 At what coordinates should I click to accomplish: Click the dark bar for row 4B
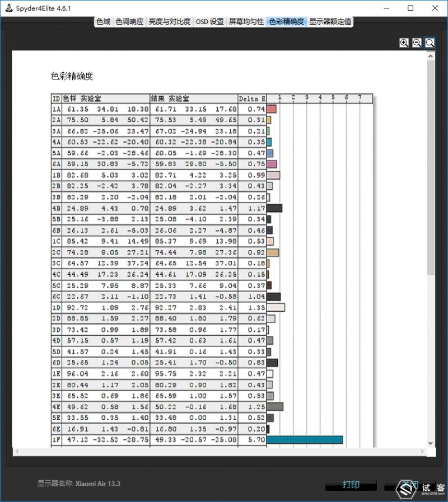(274, 208)
